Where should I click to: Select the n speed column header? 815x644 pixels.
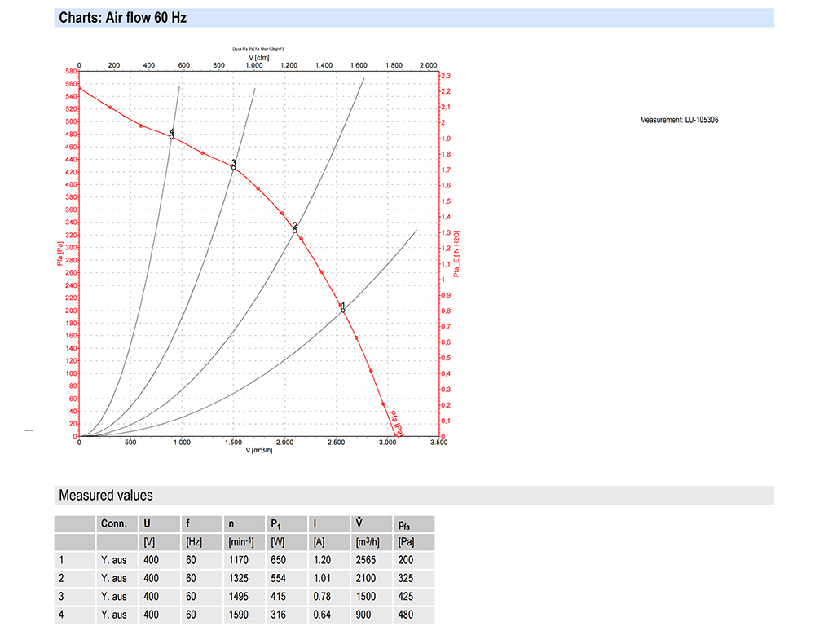click(232, 524)
